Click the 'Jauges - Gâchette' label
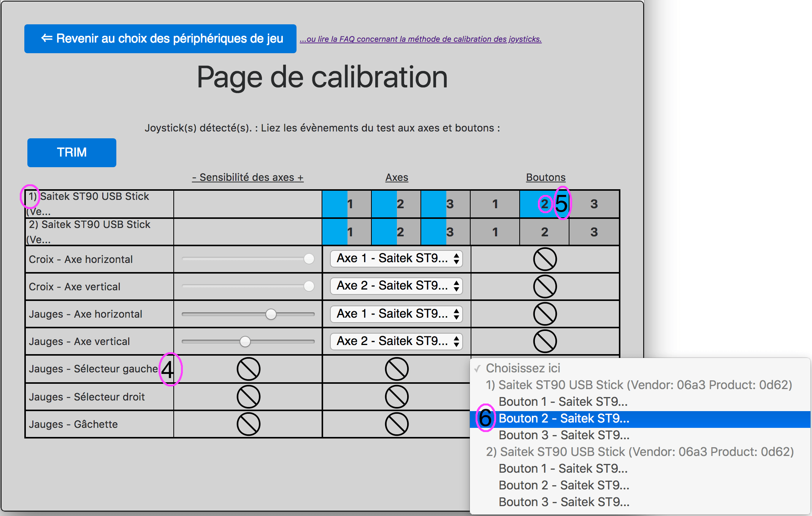The height and width of the screenshot is (516, 812). coord(73,424)
